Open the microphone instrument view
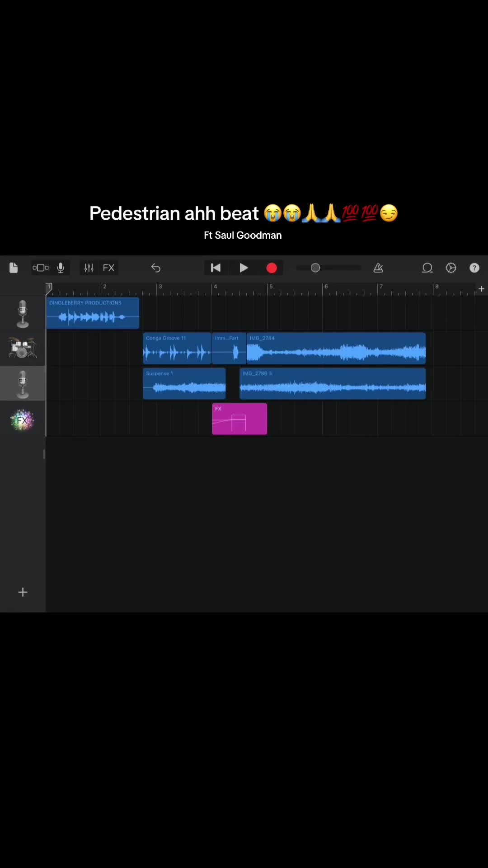 coord(61,268)
